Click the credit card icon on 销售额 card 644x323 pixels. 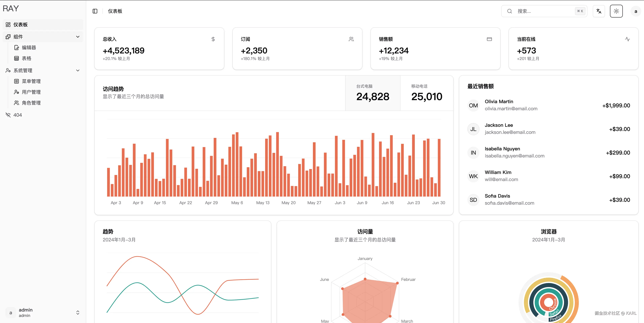pyautogui.click(x=489, y=39)
